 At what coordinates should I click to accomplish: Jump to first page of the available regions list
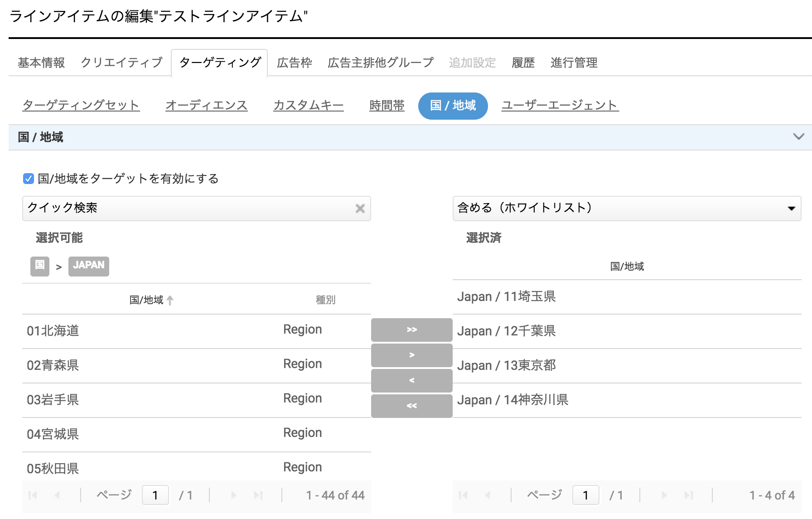[x=32, y=495]
